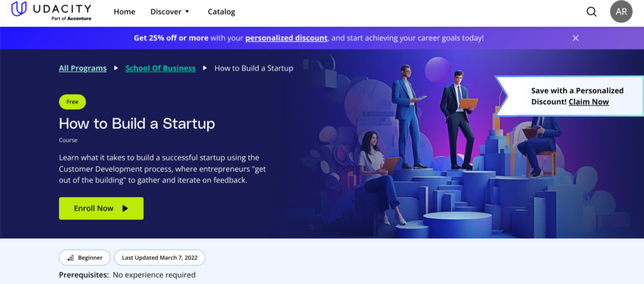
Task: Click the Free badge label
Action: [72, 102]
